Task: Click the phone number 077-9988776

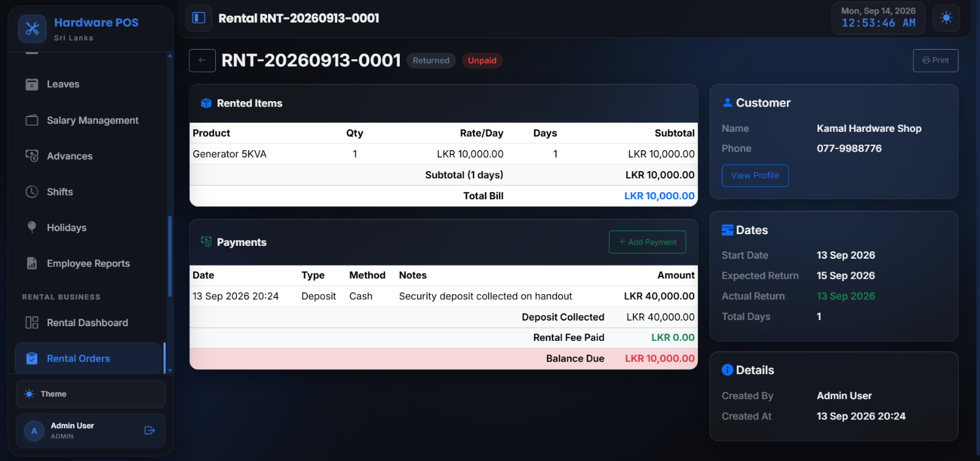Action: 849,148
